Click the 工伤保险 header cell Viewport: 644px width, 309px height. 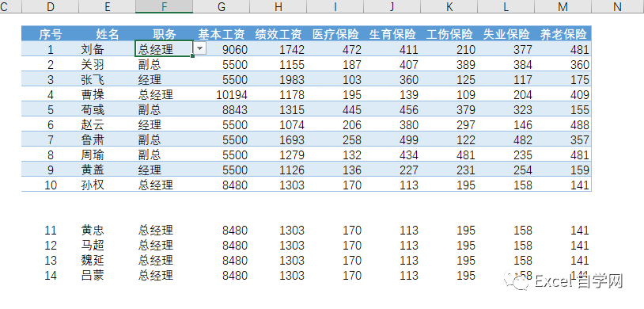click(449, 34)
